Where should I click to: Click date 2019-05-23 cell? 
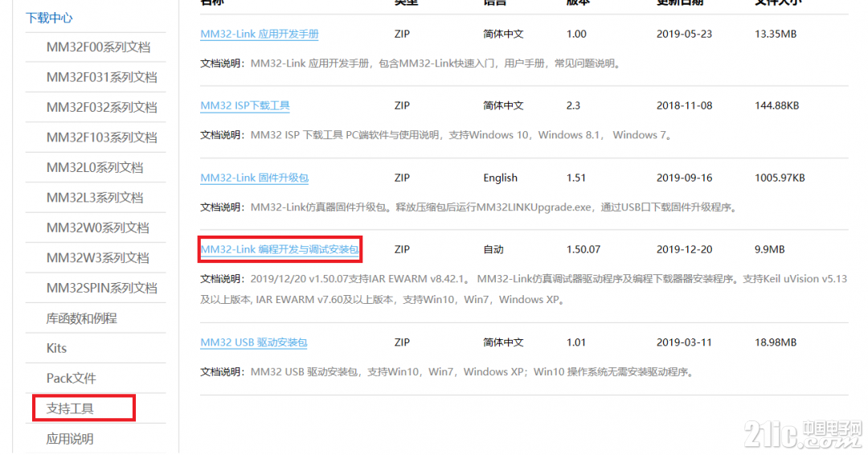click(x=684, y=34)
